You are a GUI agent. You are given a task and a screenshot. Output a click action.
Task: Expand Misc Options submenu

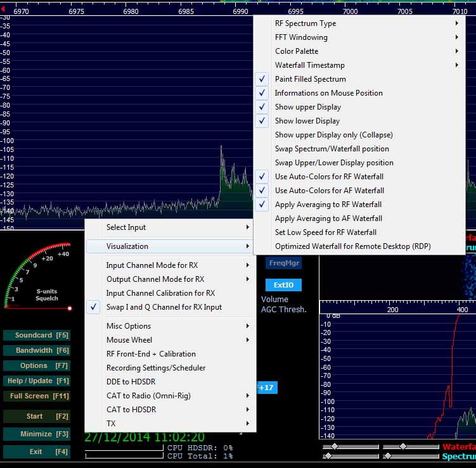pos(170,326)
